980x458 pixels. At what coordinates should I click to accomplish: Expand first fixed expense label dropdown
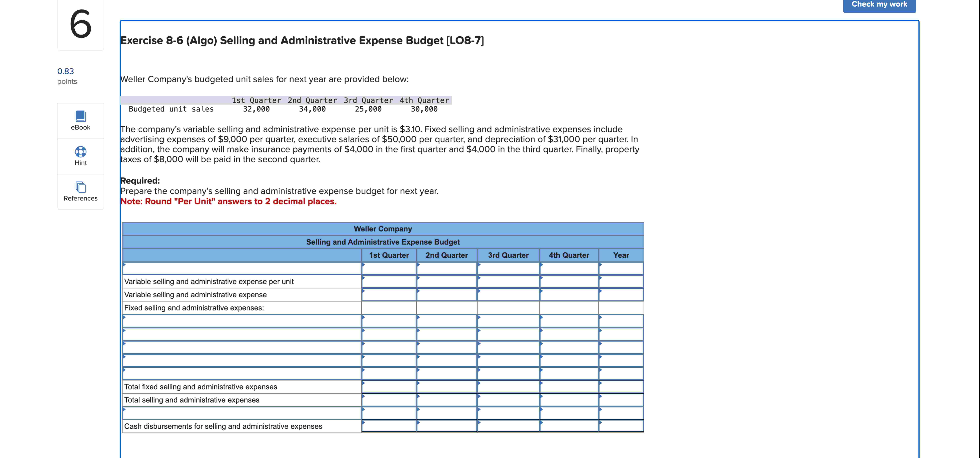242,321
